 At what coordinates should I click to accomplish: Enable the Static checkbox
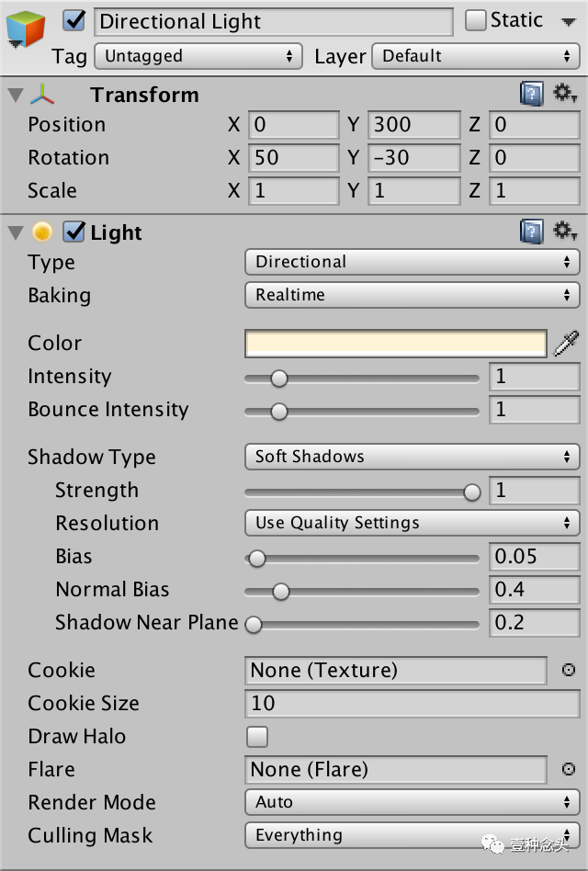tap(475, 20)
